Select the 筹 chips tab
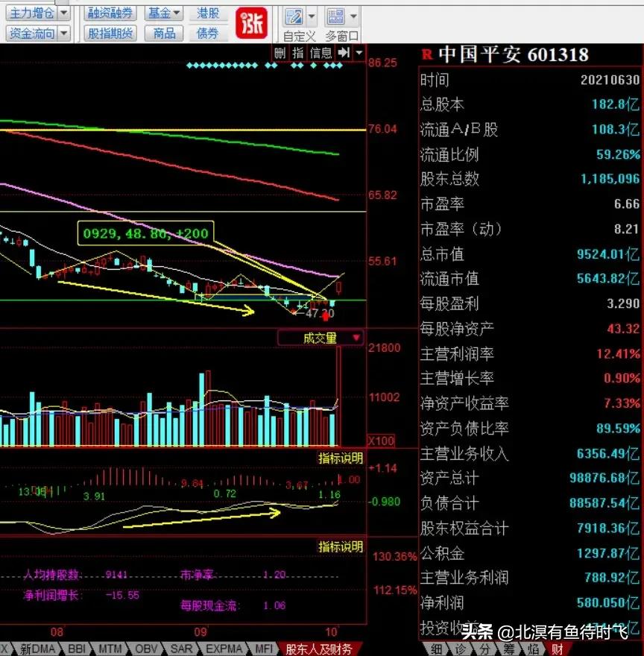Viewport: 644px width, 656px height. coord(509,649)
